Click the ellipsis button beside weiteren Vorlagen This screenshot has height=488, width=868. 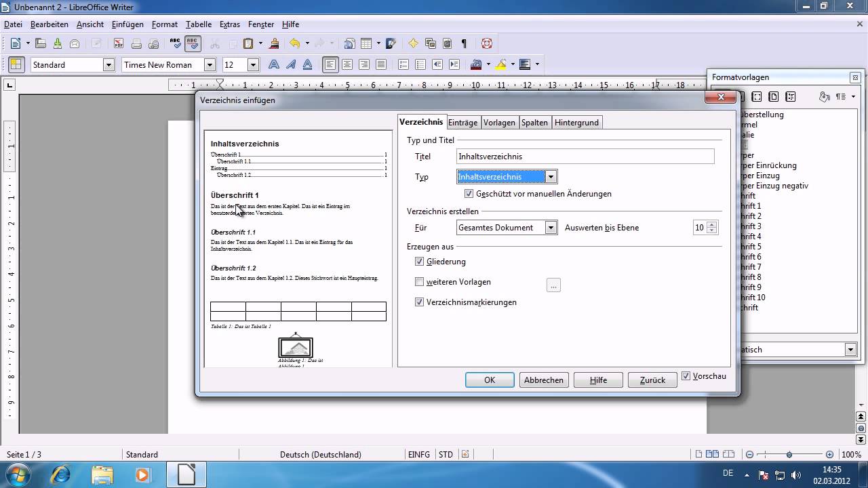pyautogui.click(x=553, y=285)
